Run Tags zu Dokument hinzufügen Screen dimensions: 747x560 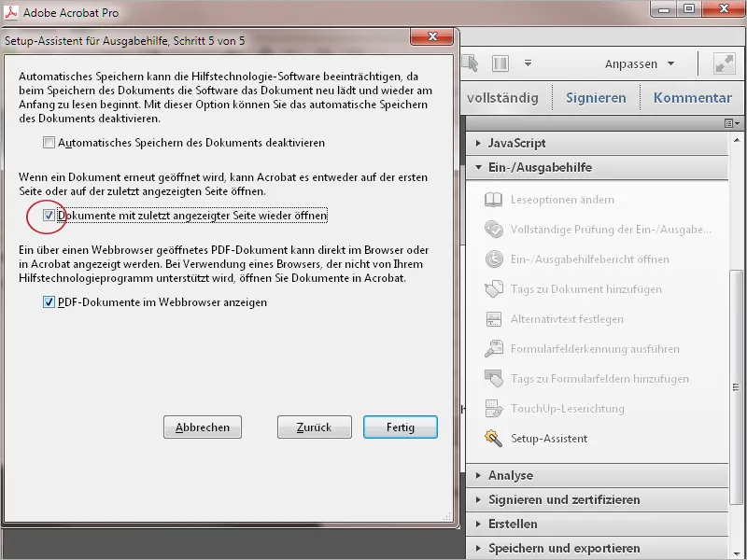click(588, 289)
